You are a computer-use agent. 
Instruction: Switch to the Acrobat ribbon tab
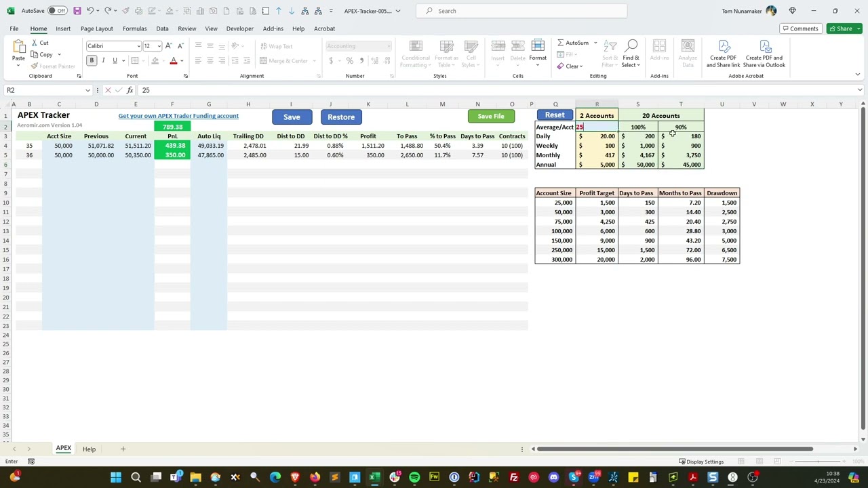pyautogui.click(x=324, y=28)
